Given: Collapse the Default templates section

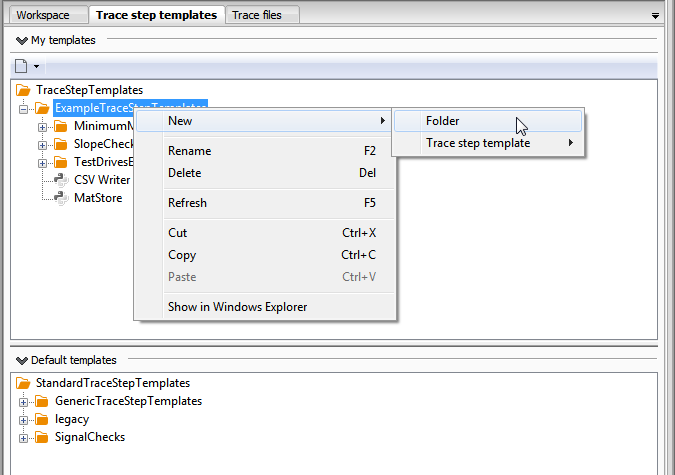Looking at the screenshot, I should coord(22,360).
